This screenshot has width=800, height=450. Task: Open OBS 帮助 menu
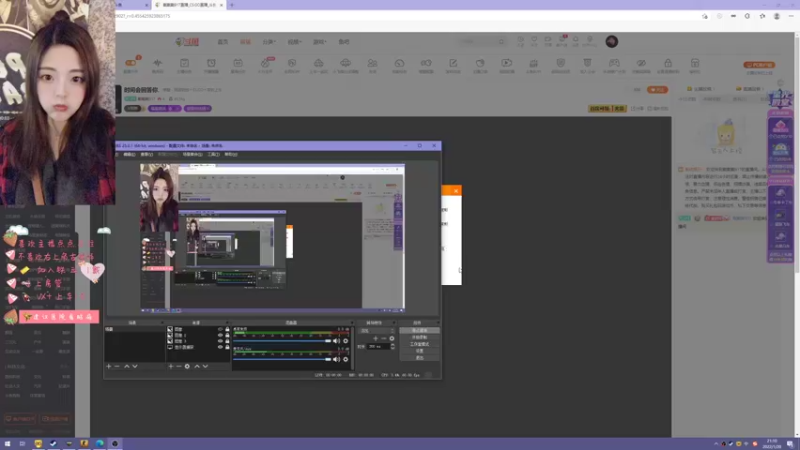pyautogui.click(x=231, y=154)
